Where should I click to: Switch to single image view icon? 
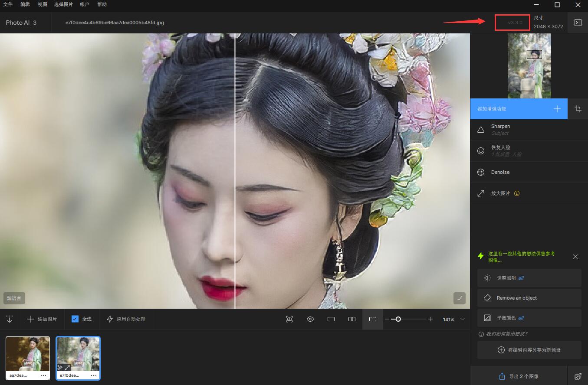pos(331,319)
